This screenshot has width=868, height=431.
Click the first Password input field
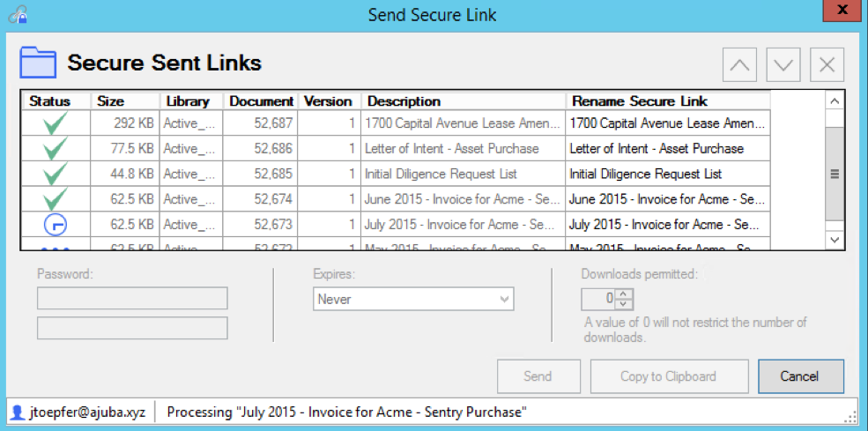click(x=132, y=298)
